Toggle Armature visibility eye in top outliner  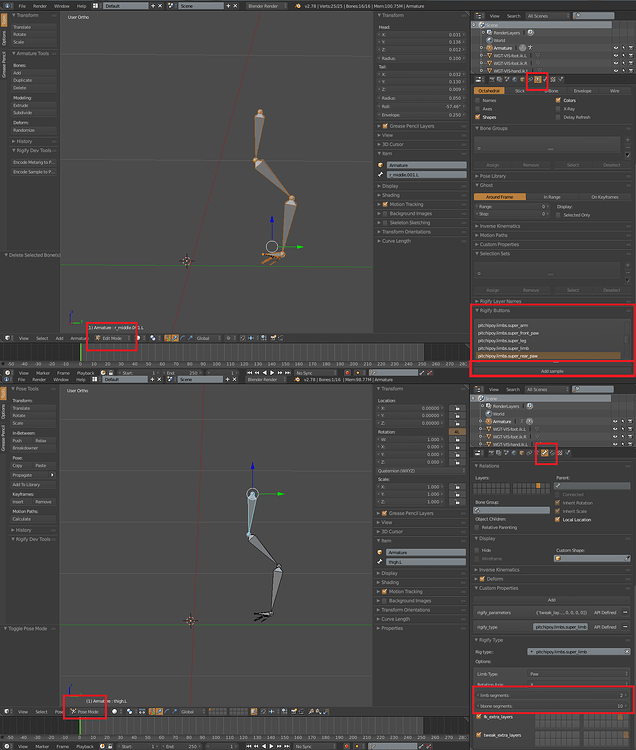616,48
